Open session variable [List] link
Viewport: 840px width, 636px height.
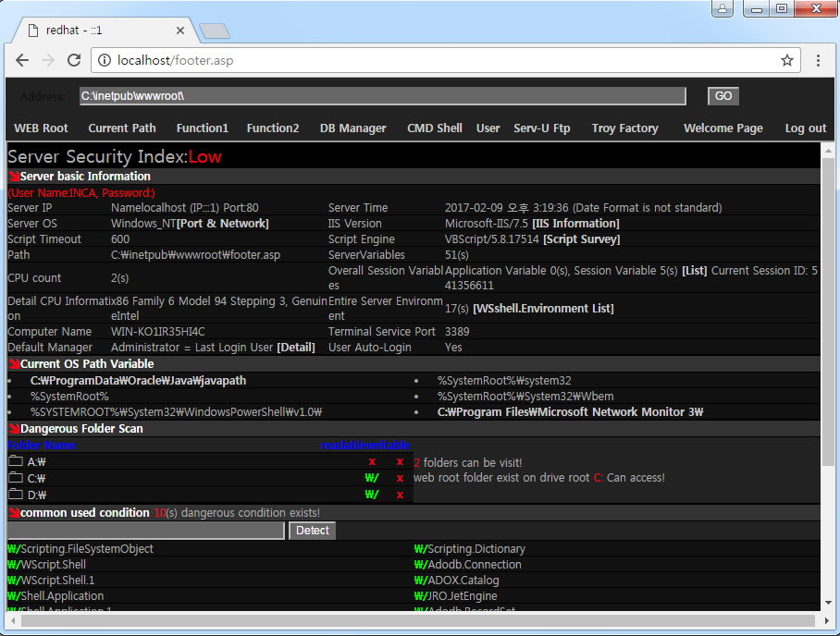(694, 271)
